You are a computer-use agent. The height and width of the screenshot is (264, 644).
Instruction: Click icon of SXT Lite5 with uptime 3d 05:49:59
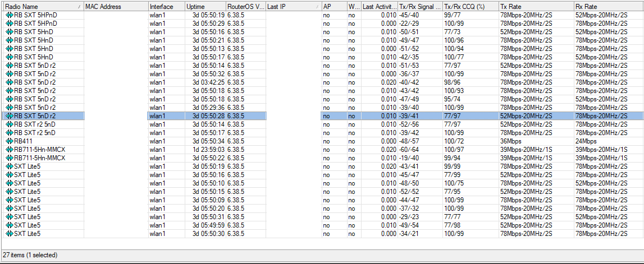click(10, 225)
